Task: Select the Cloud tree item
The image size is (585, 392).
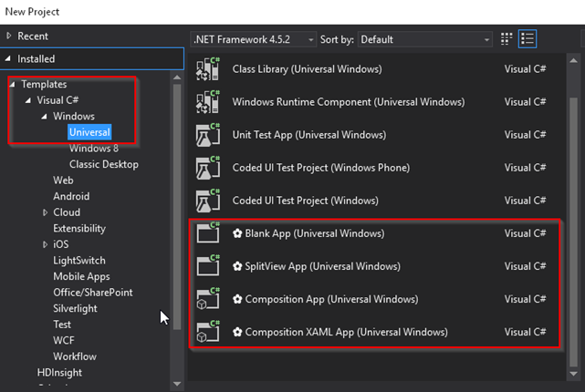Action: coord(67,212)
